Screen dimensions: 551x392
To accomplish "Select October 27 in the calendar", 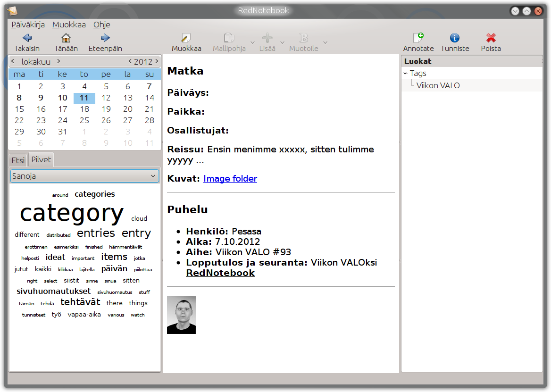I will [128, 120].
